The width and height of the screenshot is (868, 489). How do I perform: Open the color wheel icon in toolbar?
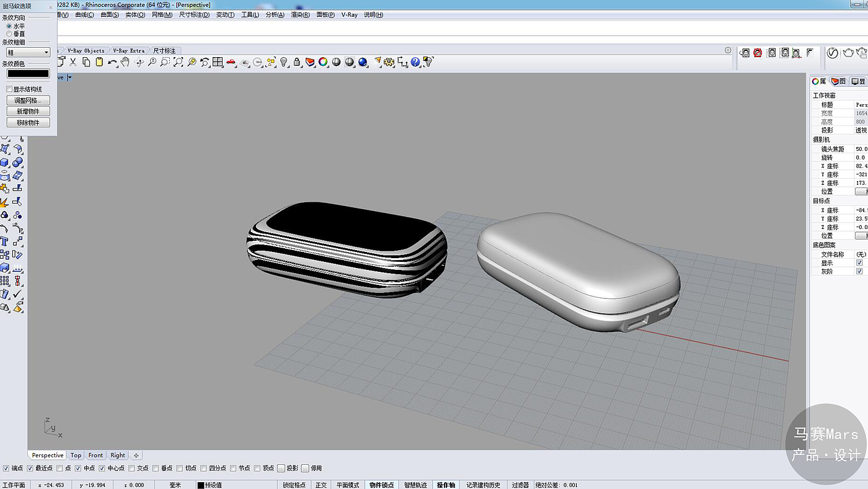coord(323,62)
